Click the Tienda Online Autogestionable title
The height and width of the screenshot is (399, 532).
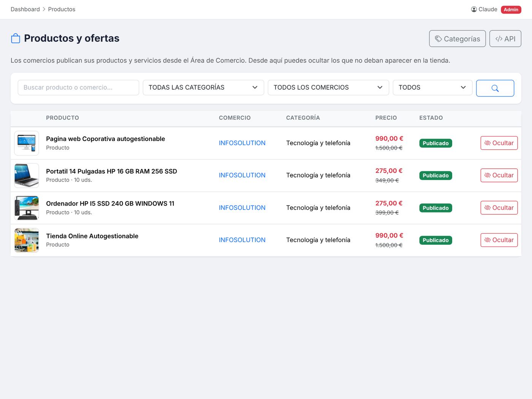[x=92, y=236]
